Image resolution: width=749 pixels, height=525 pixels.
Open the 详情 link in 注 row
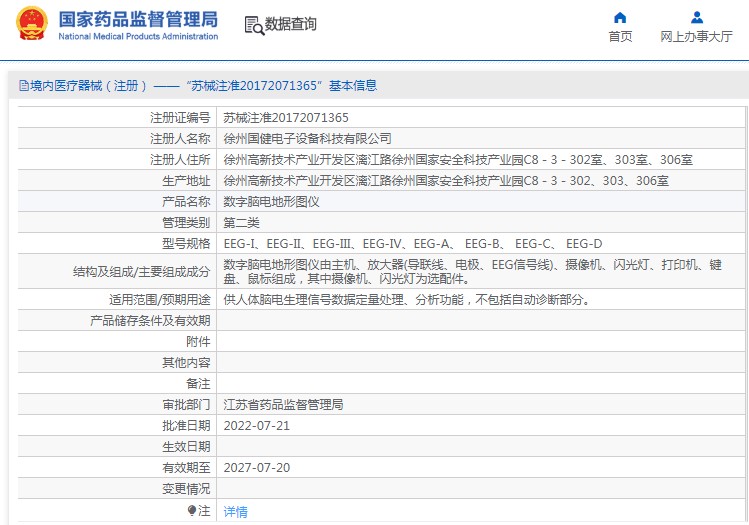[235, 511]
